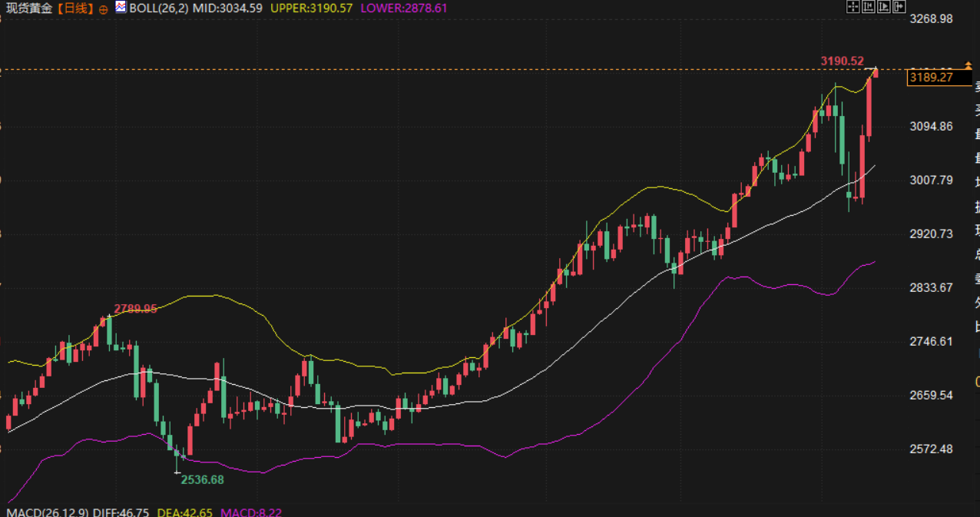Click the 2659.54 axis price
The height and width of the screenshot is (517, 980).
(931, 396)
